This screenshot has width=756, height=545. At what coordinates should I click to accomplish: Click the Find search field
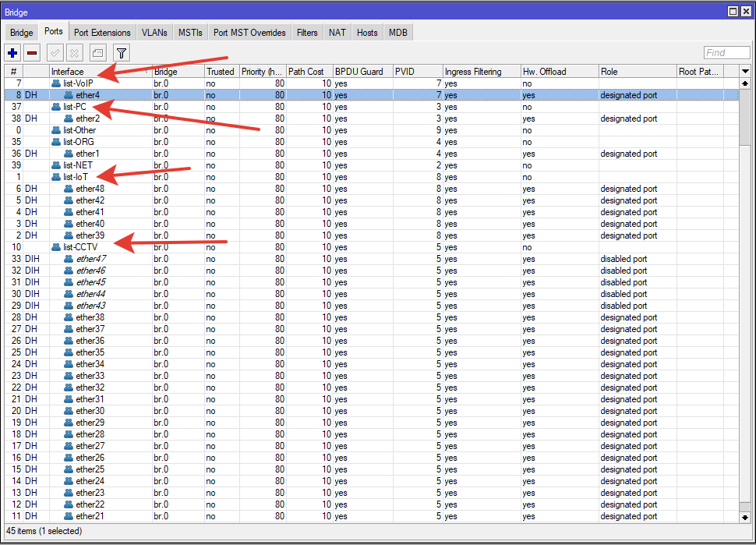pos(726,53)
